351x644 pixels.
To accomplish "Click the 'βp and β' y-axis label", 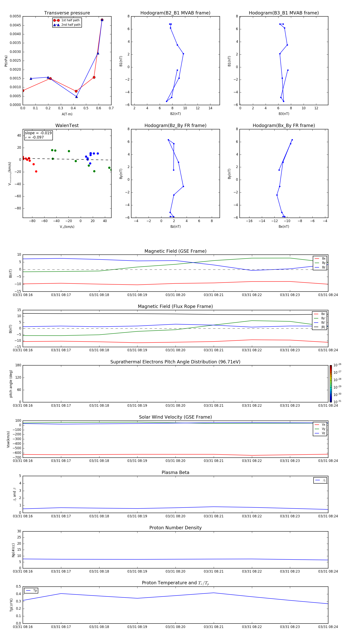I will point(14,494).
